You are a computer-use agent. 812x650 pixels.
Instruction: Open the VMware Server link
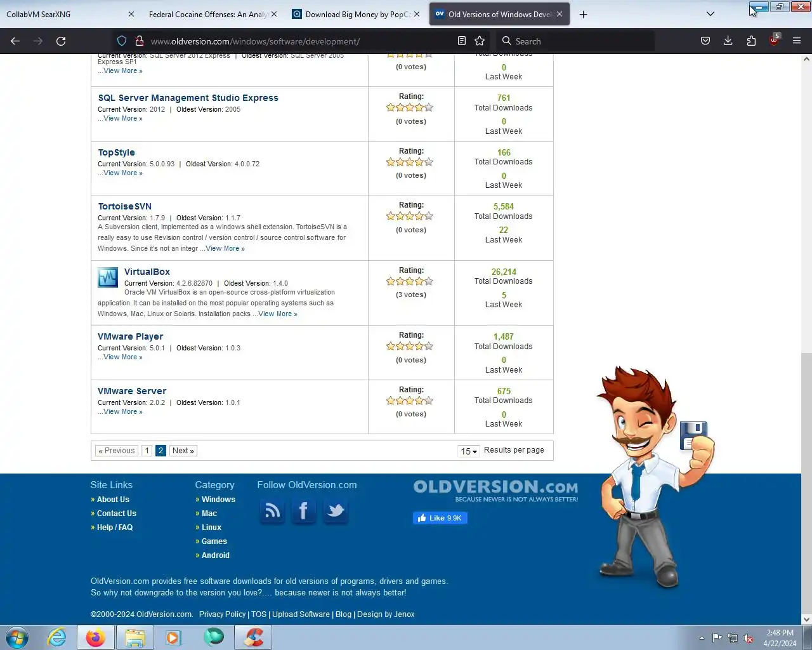132,391
